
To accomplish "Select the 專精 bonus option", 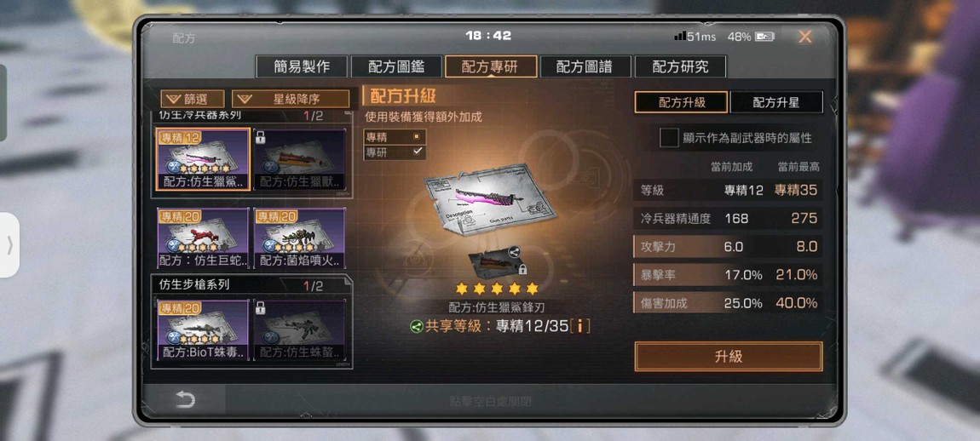I will (395, 137).
